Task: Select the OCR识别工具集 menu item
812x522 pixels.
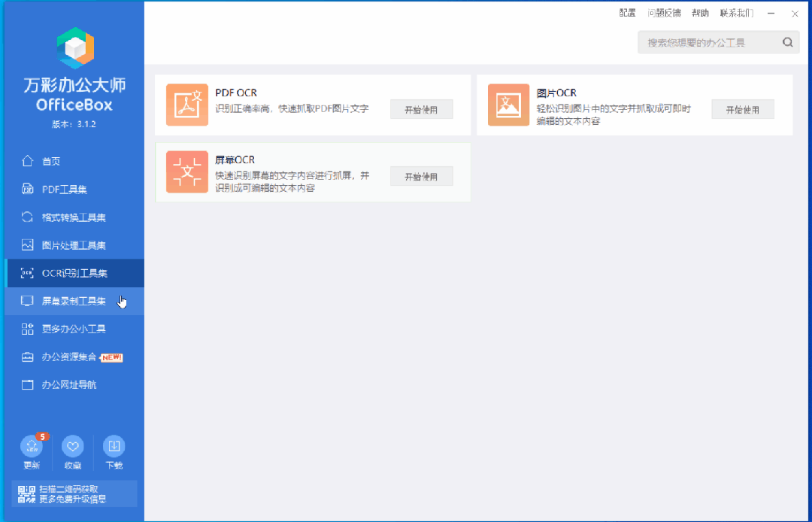Action: pos(74,274)
